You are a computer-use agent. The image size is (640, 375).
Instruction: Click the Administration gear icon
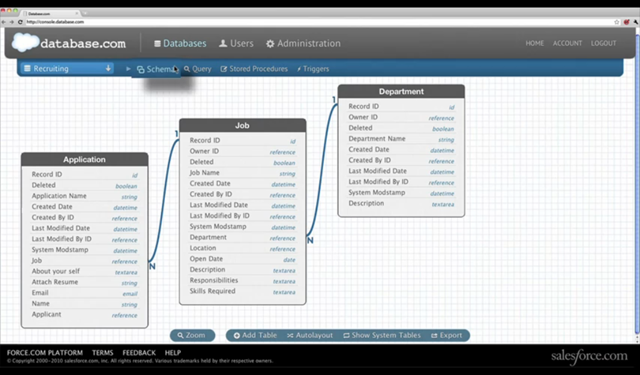270,44
